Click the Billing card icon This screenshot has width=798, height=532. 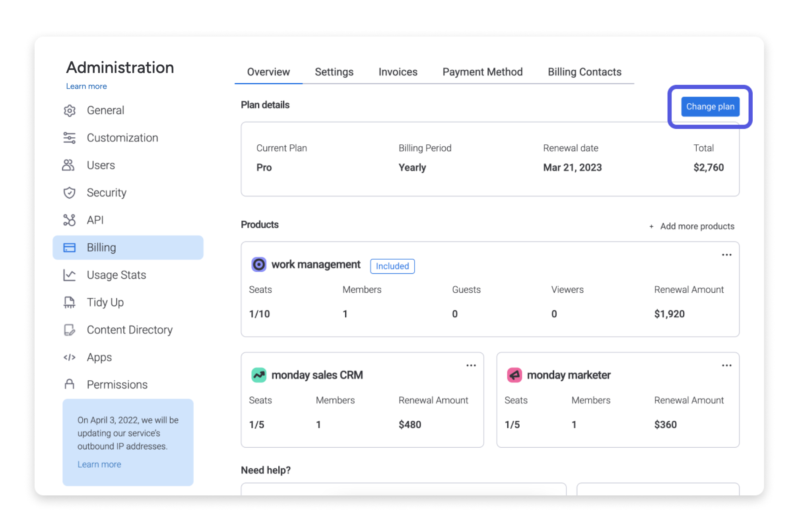tap(69, 248)
